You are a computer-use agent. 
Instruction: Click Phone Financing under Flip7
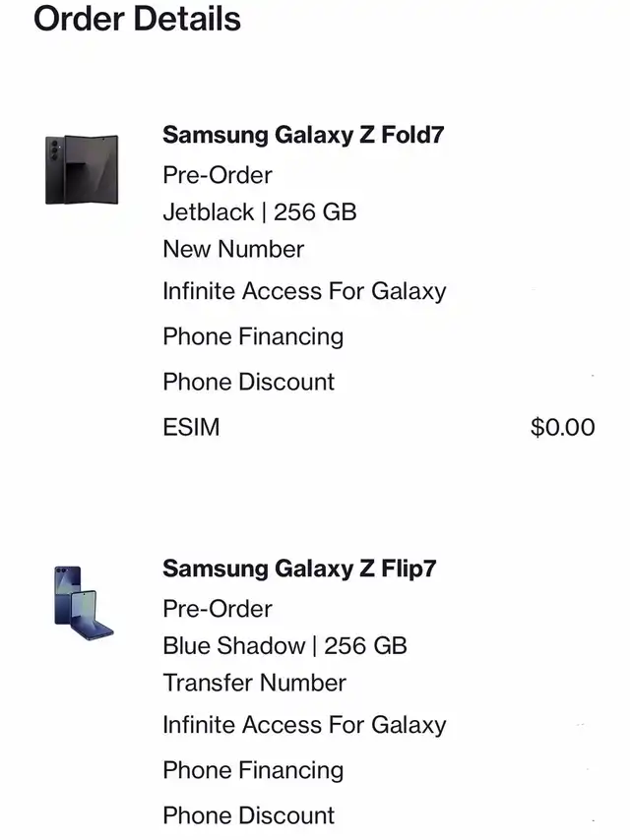253,770
